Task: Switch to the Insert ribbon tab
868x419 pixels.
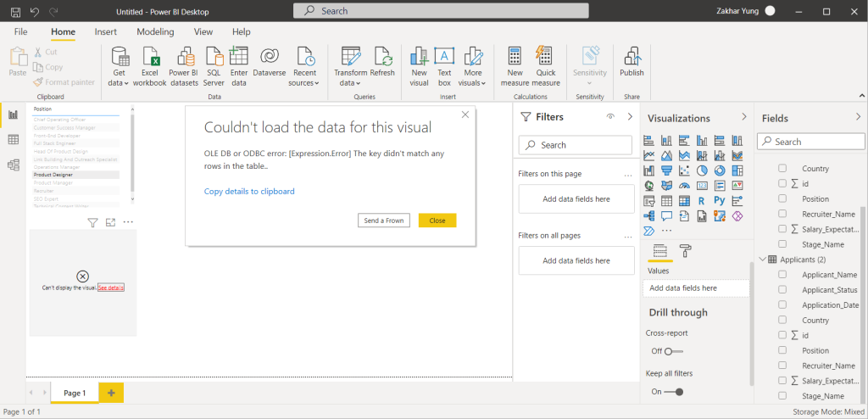Action: coord(106,31)
